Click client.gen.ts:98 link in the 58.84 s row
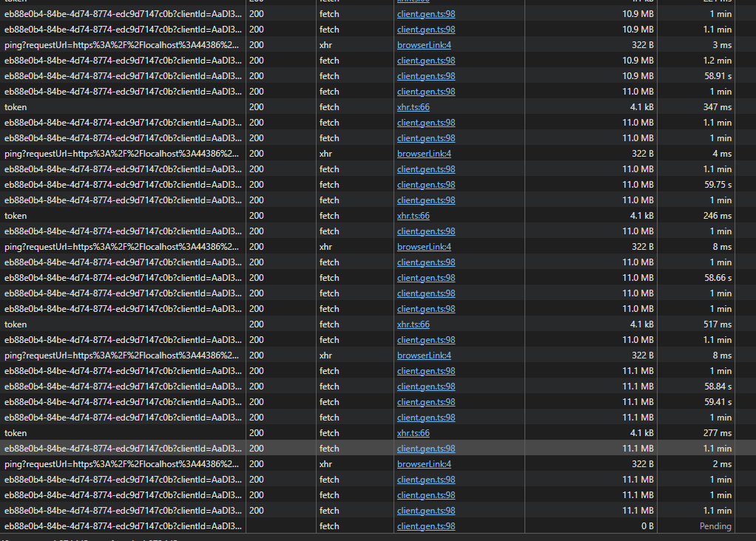 (x=426, y=387)
